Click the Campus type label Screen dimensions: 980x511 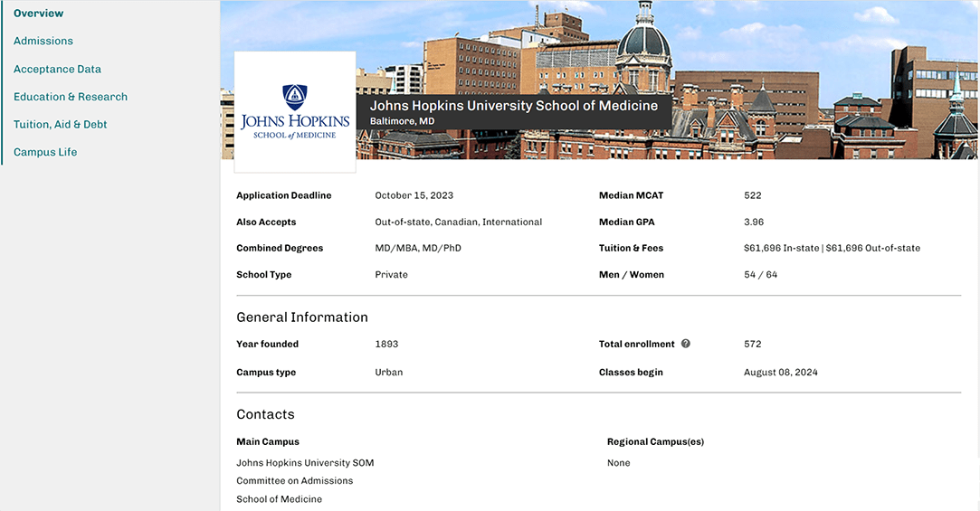[x=266, y=373]
